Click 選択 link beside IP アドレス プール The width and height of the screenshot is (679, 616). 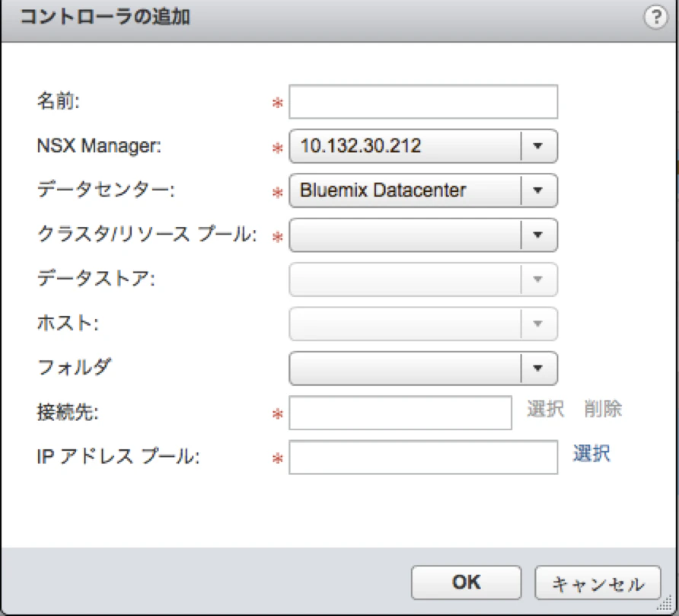click(591, 454)
